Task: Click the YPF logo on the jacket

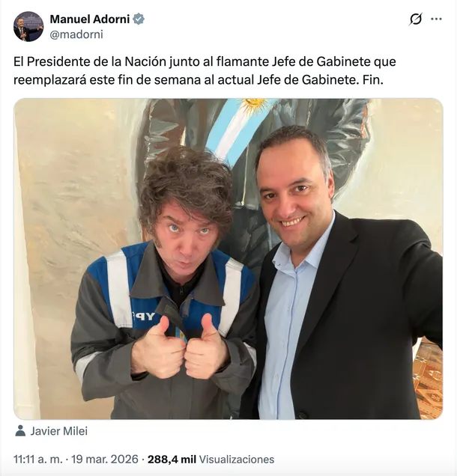Action: 143,317
